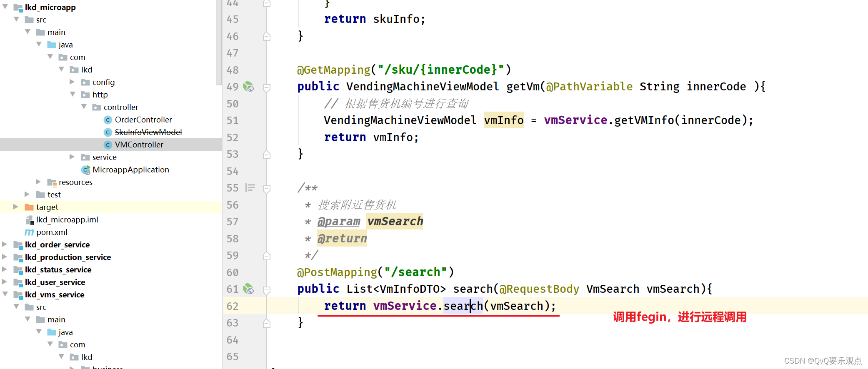Select the lkd_order_service module
Screen dimensions: 868x369
[x=57, y=244]
